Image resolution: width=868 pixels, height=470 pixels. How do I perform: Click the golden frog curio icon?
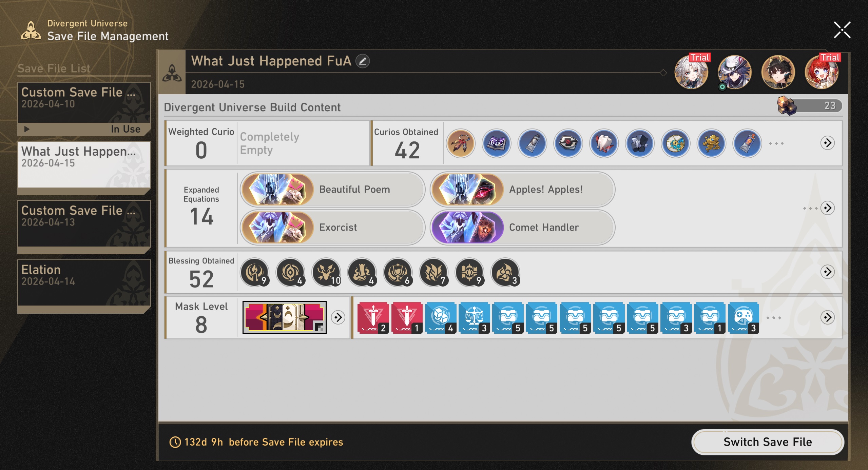pyautogui.click(x=711, y=143)
